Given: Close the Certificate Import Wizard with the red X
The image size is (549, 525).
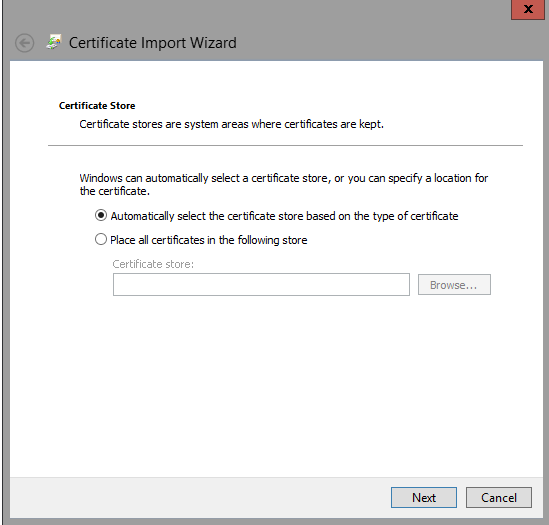Looking at the screenshot, I should (x=528, y=9).
